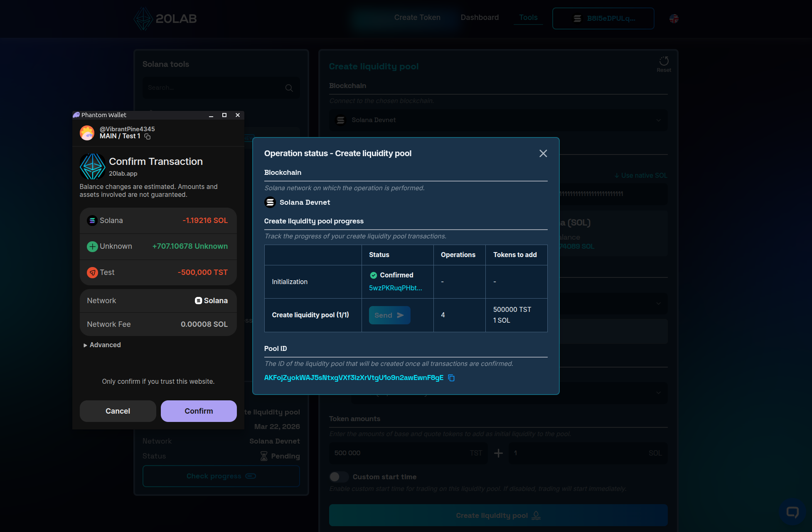Click the Initialization row label
The width and height of the screenshot is (812, 532).
290,282
